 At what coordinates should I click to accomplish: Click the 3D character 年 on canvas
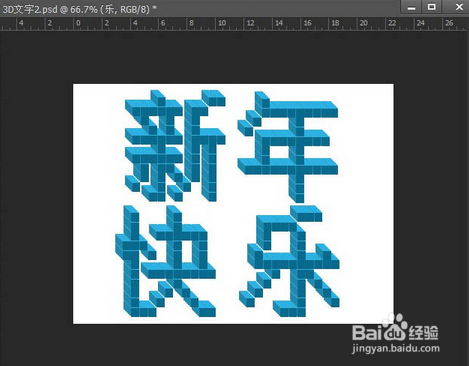click(288, 147)
